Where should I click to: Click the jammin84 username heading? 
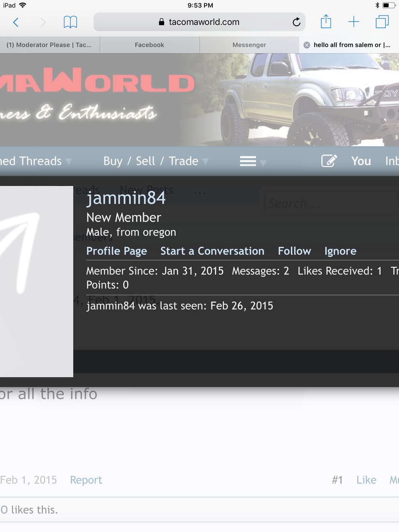click(x=126, y=198)
